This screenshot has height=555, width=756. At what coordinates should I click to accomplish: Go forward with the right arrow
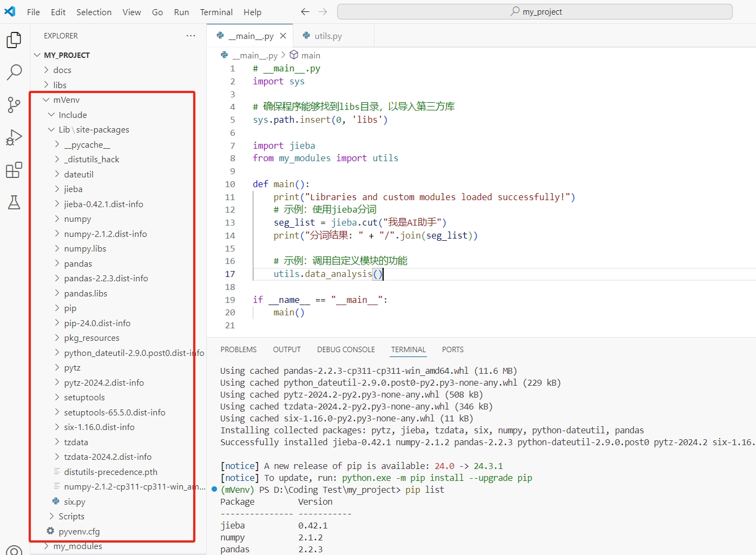(323, 11)
